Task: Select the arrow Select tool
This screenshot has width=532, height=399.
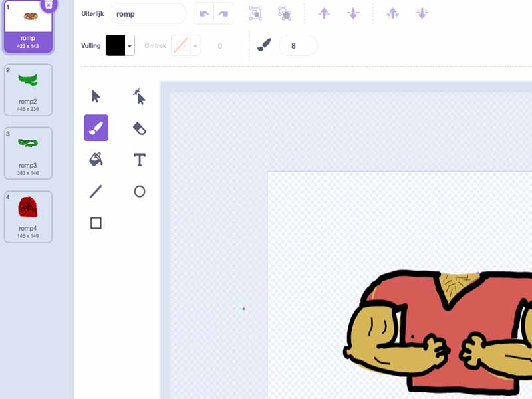Action: (96, 96)
